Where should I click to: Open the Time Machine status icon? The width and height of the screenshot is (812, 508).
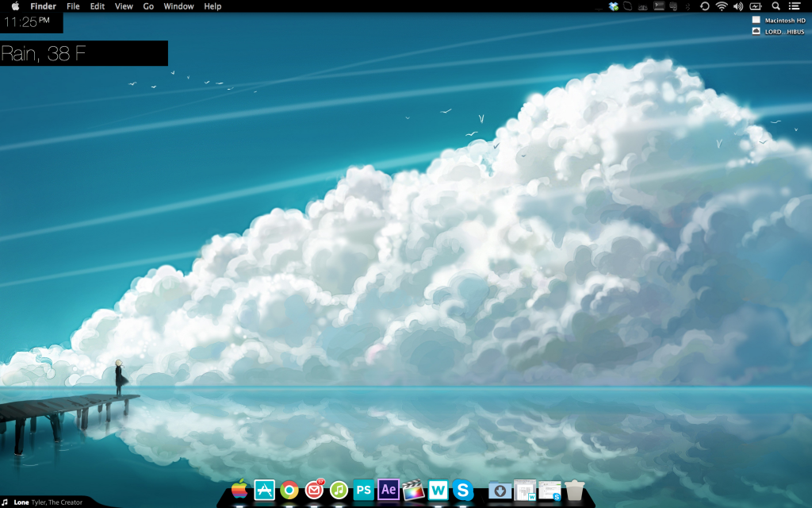click(704, 6)
